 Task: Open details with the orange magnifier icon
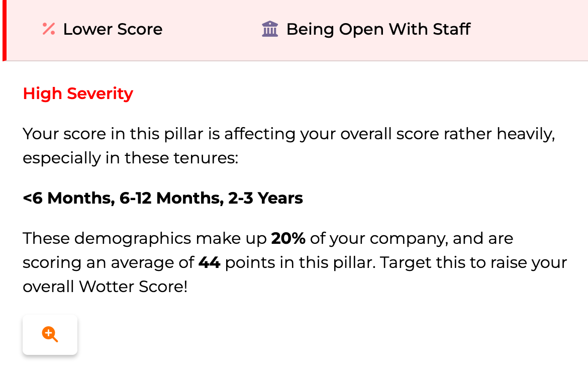click(x=50, y=334)
